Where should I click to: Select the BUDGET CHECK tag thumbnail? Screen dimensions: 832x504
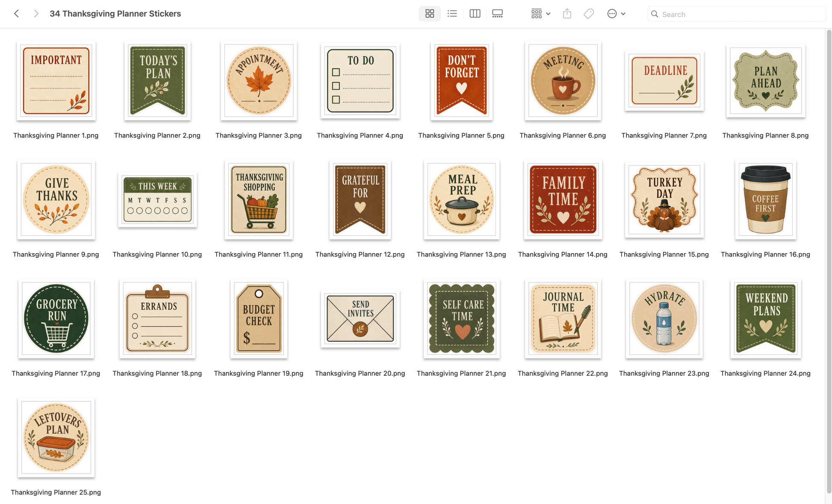point(259,318)
